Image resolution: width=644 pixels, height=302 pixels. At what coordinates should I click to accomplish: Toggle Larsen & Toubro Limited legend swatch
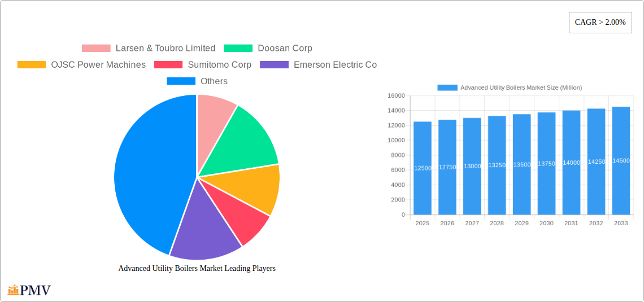click(96, 49)
